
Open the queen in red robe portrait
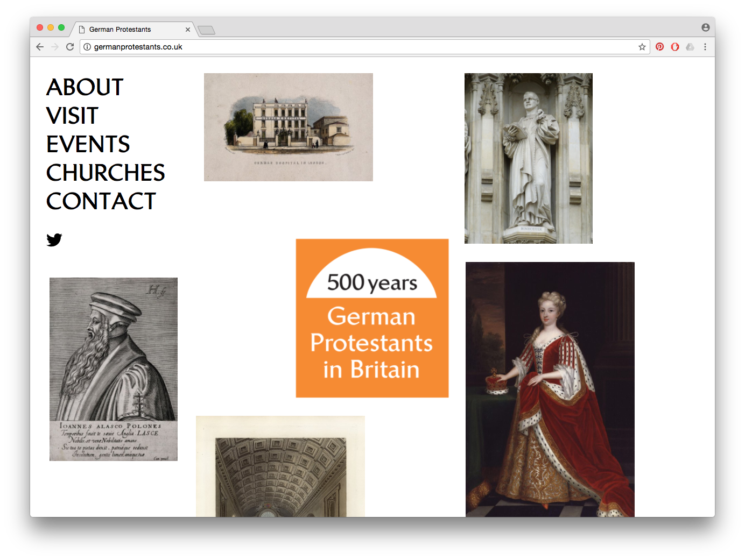pyautogui.click(x=550, y=389)
